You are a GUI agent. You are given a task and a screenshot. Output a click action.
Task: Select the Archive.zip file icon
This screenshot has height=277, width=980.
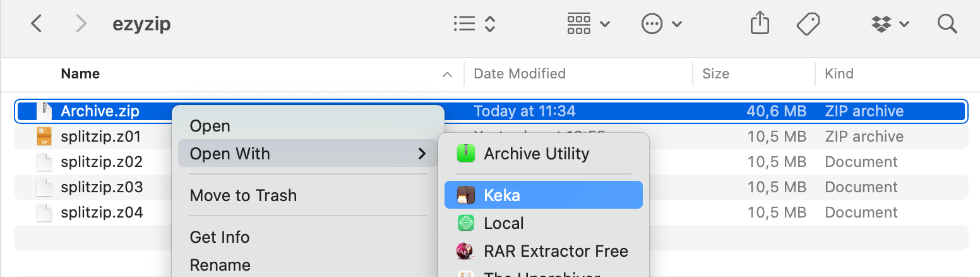(x=44, y=111)
